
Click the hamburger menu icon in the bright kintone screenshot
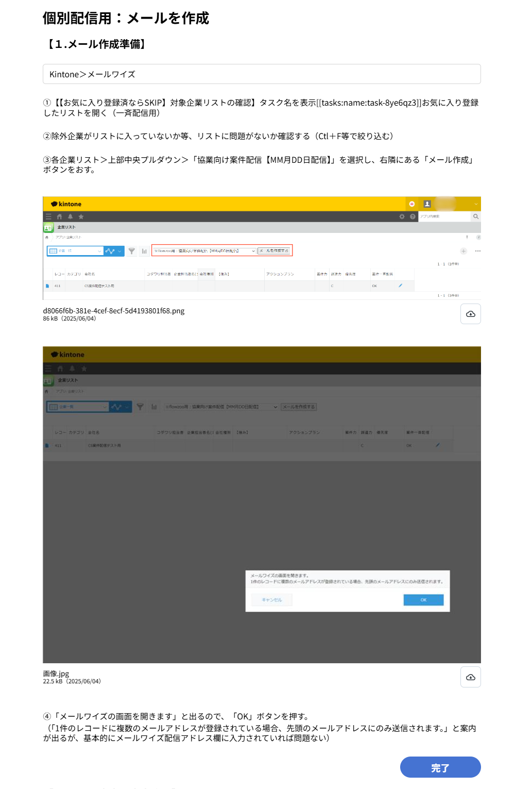(x=48, y=217)
